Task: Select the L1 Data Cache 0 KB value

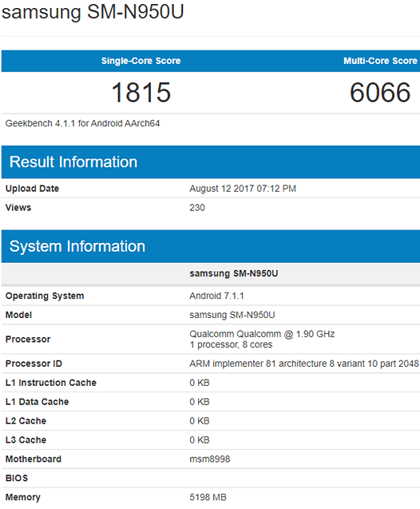Action: pyautogui.click(x=200, y=402)
